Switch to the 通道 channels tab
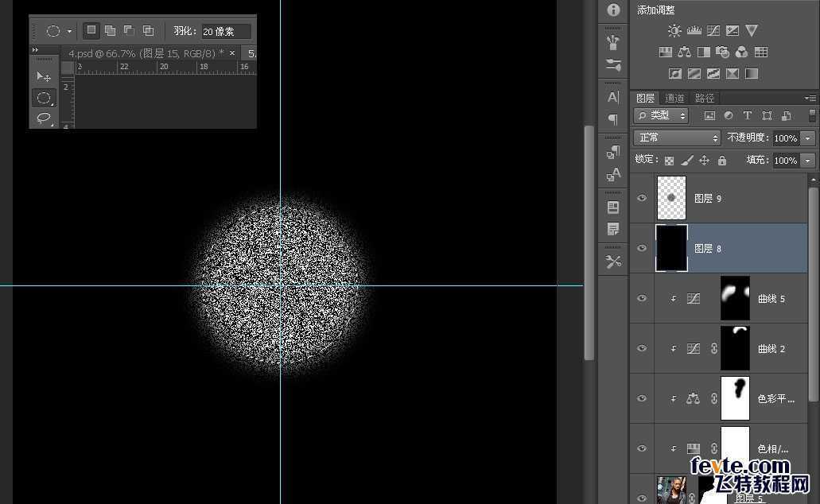 click(674, 98)
